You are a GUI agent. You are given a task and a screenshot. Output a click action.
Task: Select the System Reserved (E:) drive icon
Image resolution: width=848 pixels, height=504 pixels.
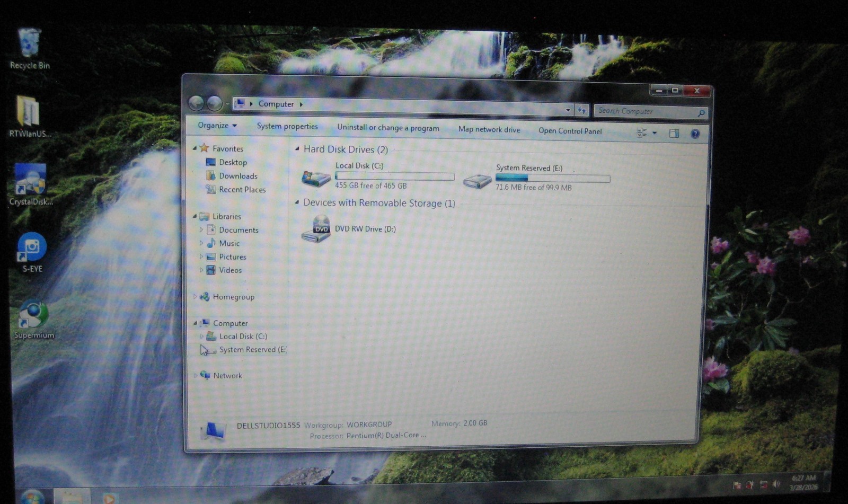[477, 181]
